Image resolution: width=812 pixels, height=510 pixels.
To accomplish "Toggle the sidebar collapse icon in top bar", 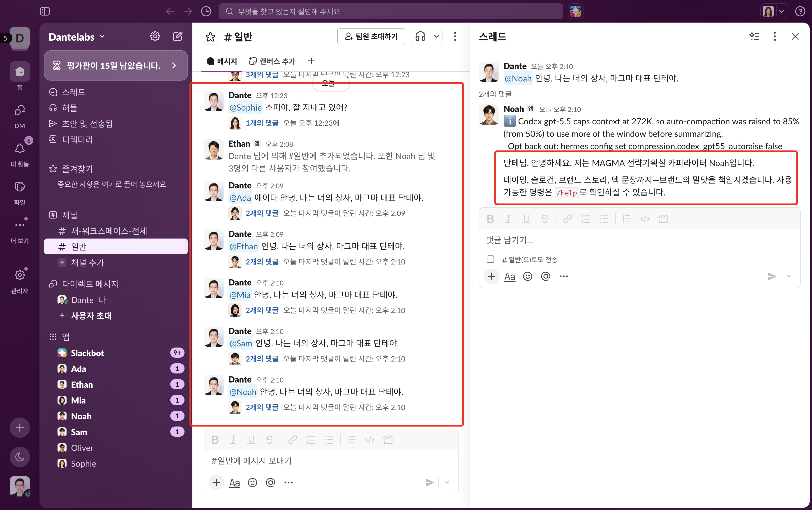I will 45,12.
